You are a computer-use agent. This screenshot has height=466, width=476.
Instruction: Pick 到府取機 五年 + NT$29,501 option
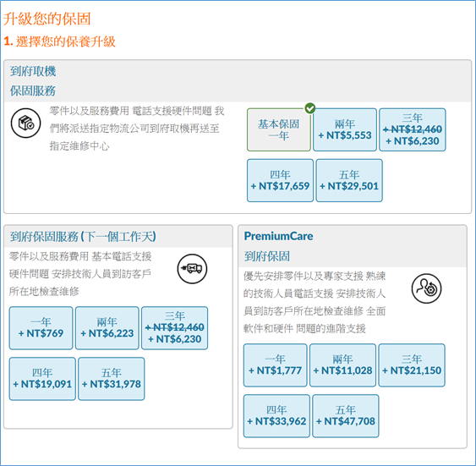point(349,180)
